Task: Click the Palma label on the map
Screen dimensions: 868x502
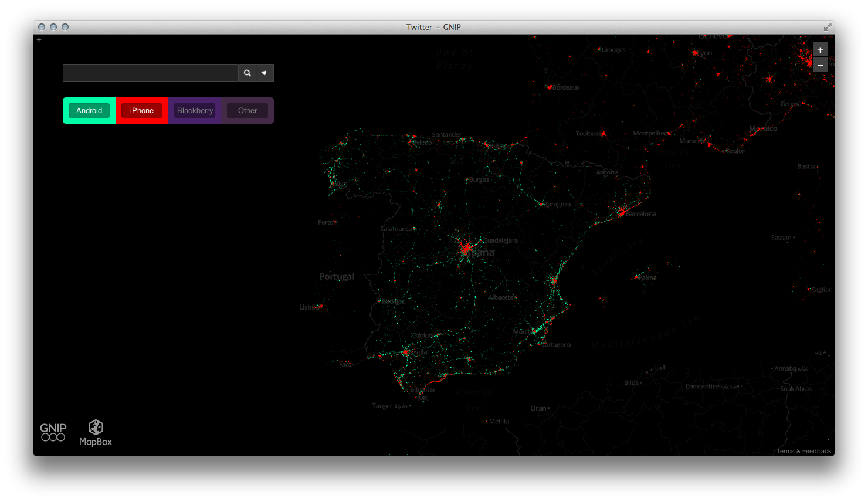Action: pos(647,278)
